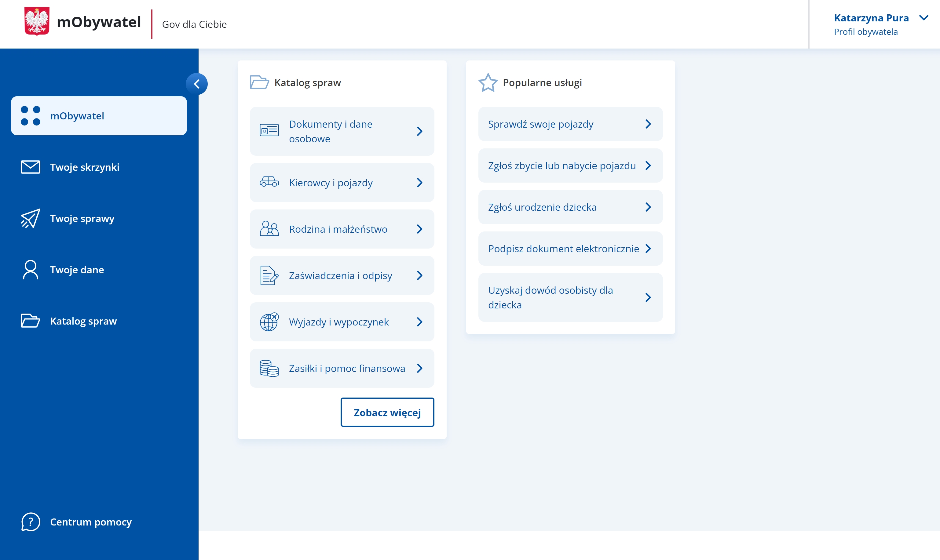
Task: Open Centrum pomocy in the sidebar
Action: tap(99, 522)
